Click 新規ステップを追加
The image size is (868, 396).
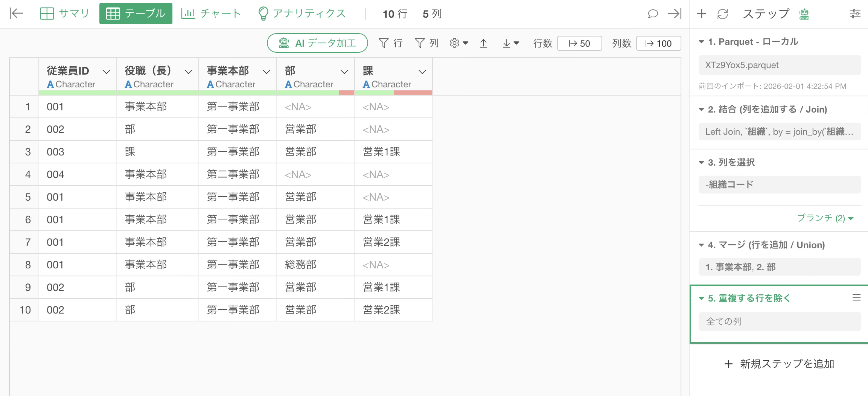tap(779, 364)
